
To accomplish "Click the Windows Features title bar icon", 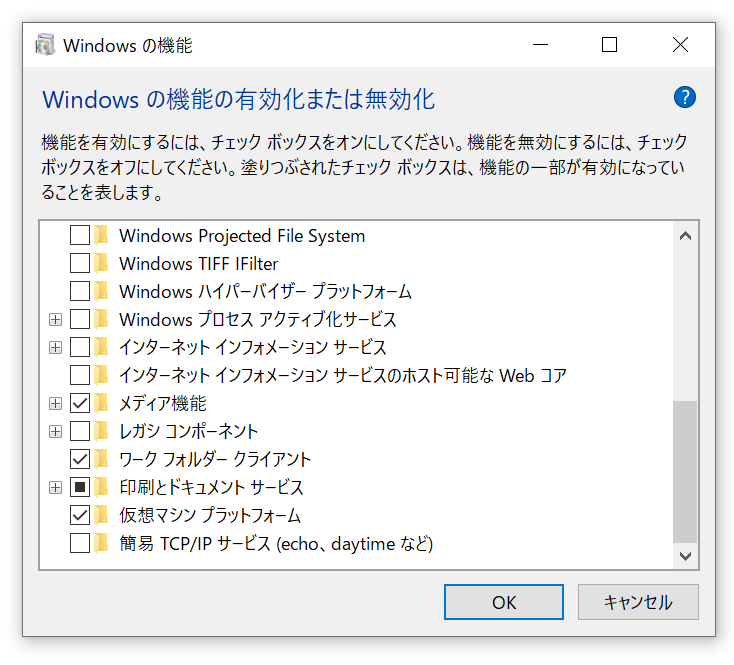I will coord(45,45).
